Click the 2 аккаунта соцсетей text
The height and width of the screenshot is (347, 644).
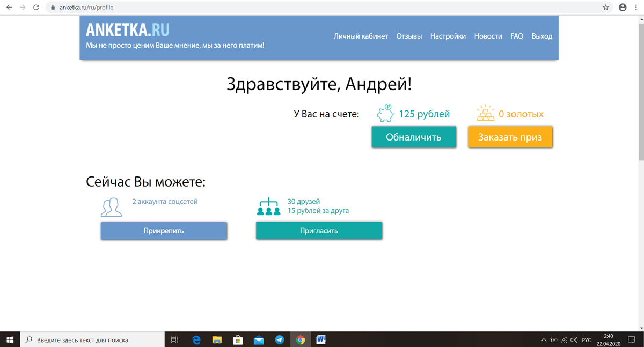(x=165, y=202)
